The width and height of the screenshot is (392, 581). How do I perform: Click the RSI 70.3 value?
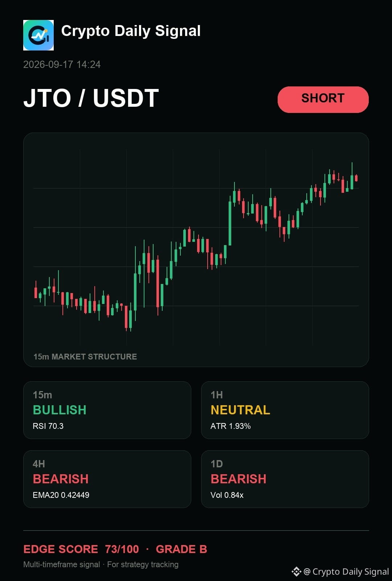point(48,426)
